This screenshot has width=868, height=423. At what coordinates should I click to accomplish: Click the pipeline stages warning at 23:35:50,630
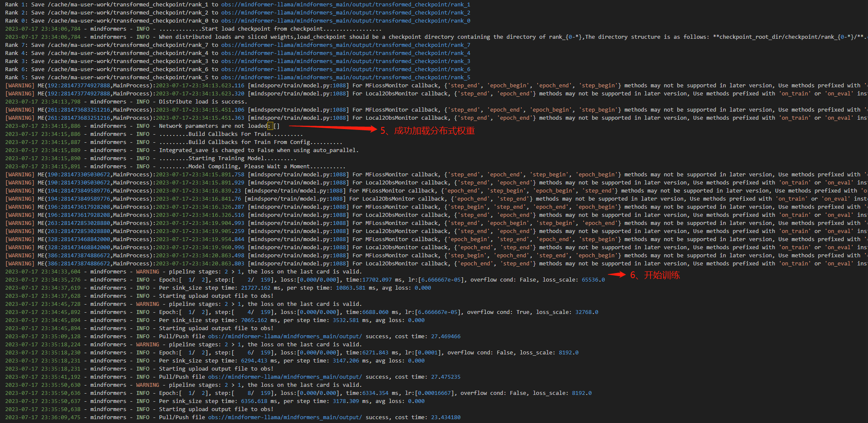click(265, 385)
